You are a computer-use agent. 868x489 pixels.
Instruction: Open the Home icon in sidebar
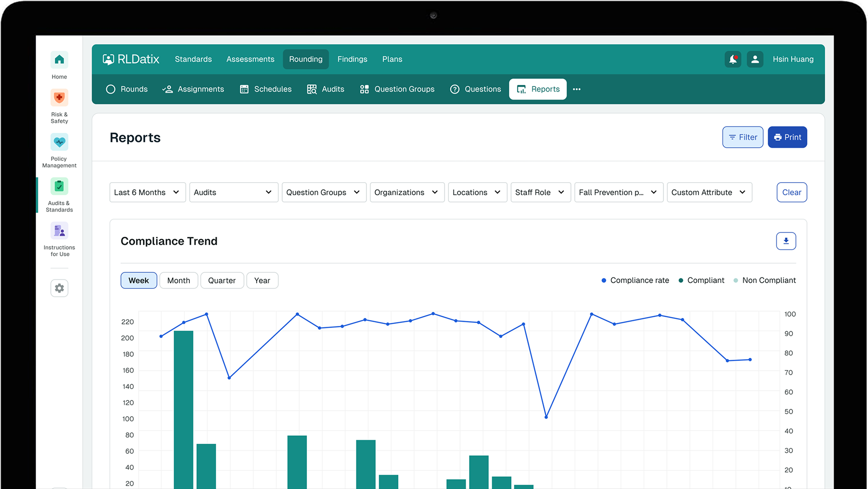point(59,60)
